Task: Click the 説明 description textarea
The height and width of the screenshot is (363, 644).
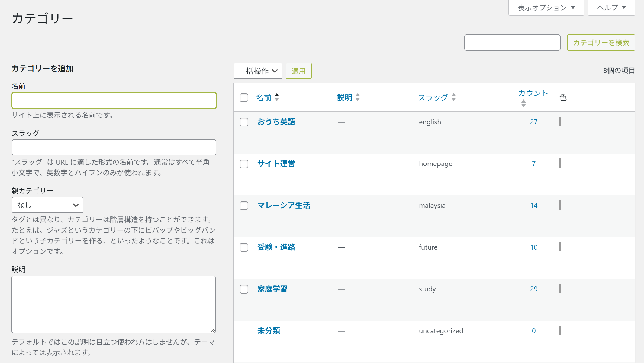Action: click(x=114, y=304)
